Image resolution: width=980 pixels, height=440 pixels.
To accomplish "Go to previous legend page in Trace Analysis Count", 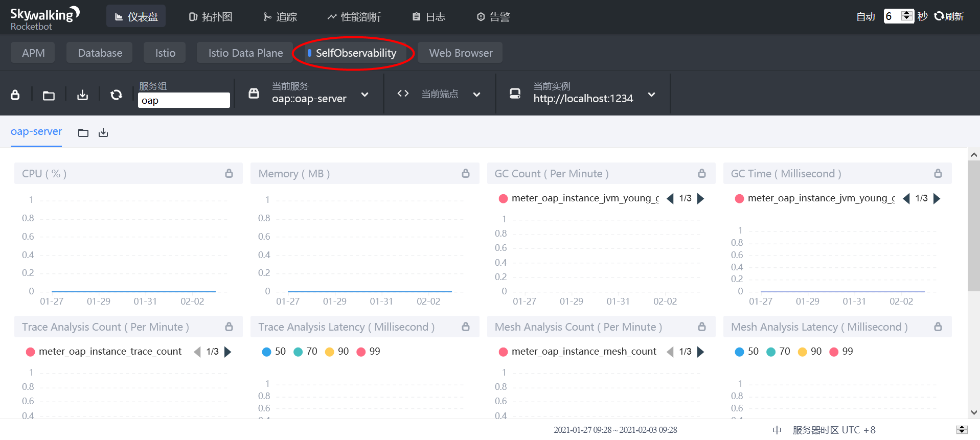I will pyautogui.click(x=197, y=352).
